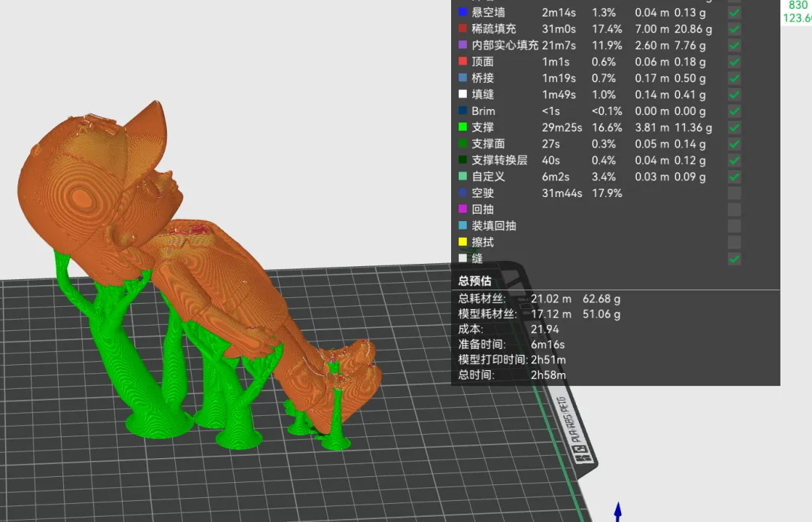
Task: Toggle visibility checkbox for 支撑
Action: pyautogui.click(x=734, y=127)
